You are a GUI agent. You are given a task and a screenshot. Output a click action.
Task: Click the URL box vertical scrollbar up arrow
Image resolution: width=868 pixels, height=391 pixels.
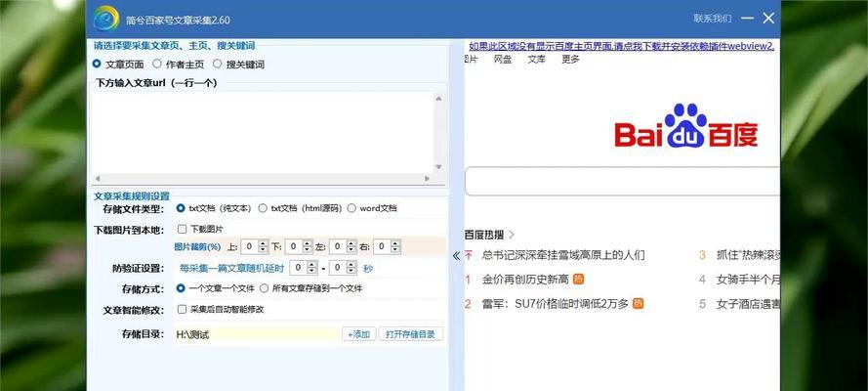[438, 99]
